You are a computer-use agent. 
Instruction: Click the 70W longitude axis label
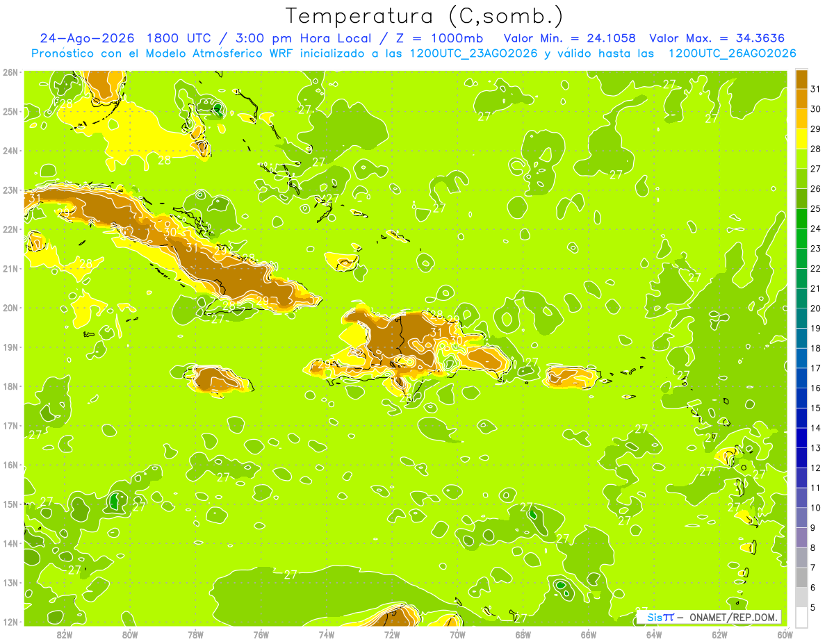[x=457, y=634]
